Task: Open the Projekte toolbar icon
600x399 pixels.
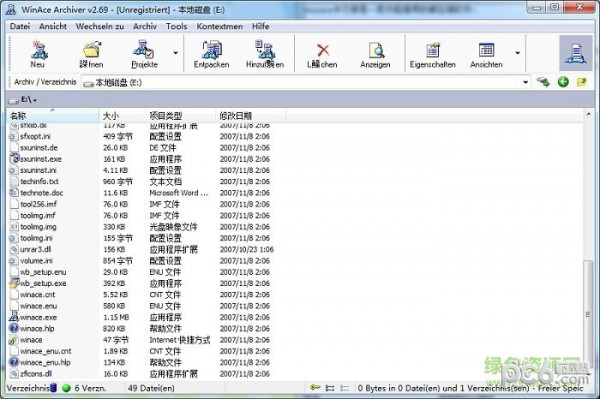Action: point(143,50)
